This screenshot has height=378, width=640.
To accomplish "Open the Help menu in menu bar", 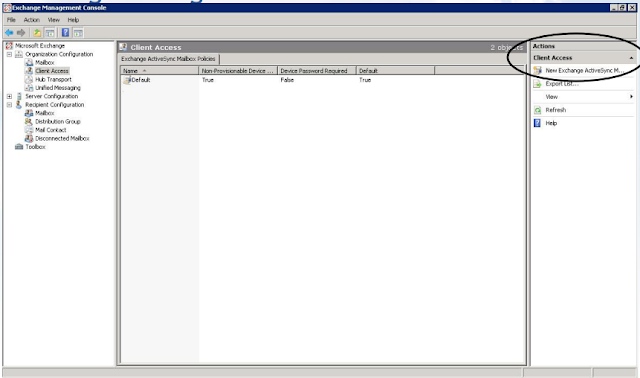I will tap(73, 20).
